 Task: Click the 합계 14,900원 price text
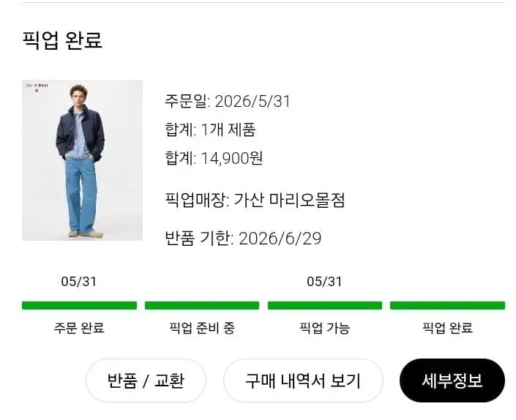click(214, 158)
